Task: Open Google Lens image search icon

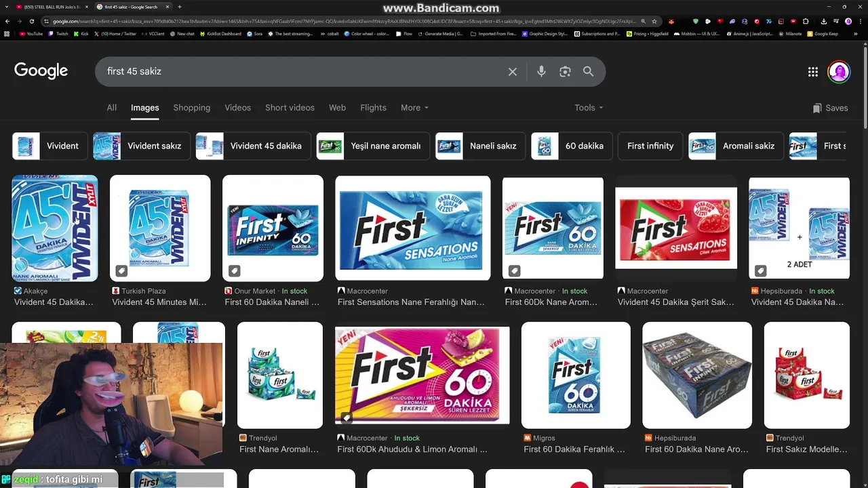Action: pos(565,71)
